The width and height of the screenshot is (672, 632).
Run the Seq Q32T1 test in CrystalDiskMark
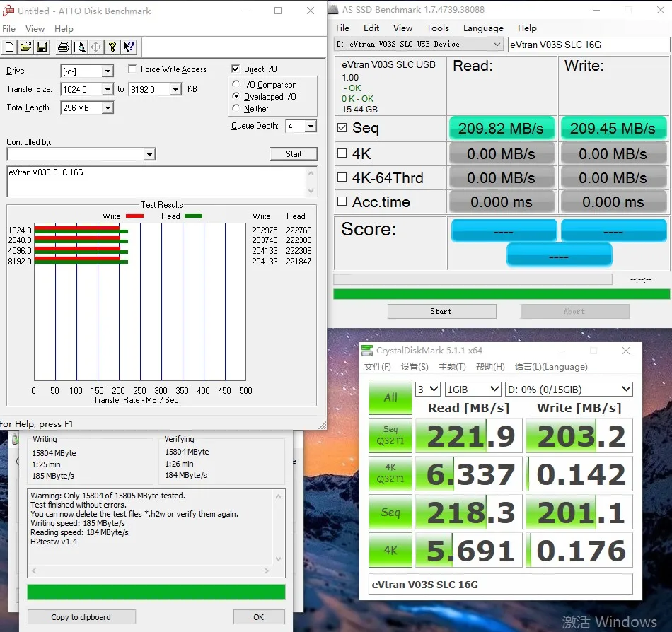[390, 435]
